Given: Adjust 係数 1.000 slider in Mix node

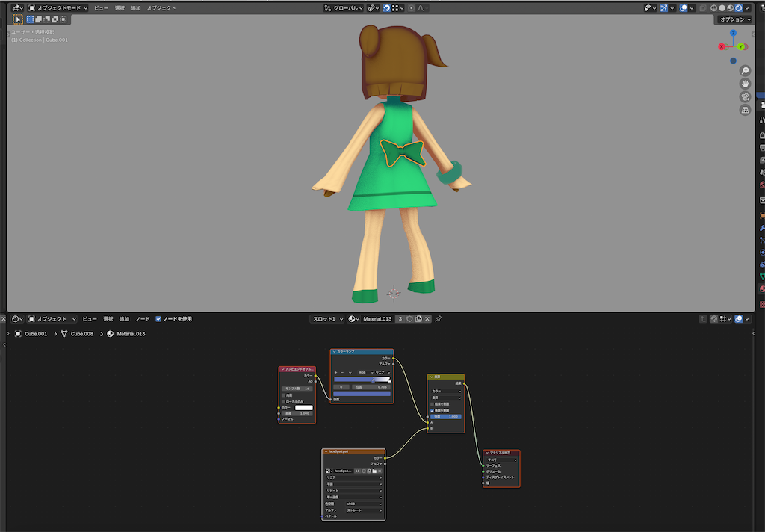Looking at the screenshot, I should point(445,416).
